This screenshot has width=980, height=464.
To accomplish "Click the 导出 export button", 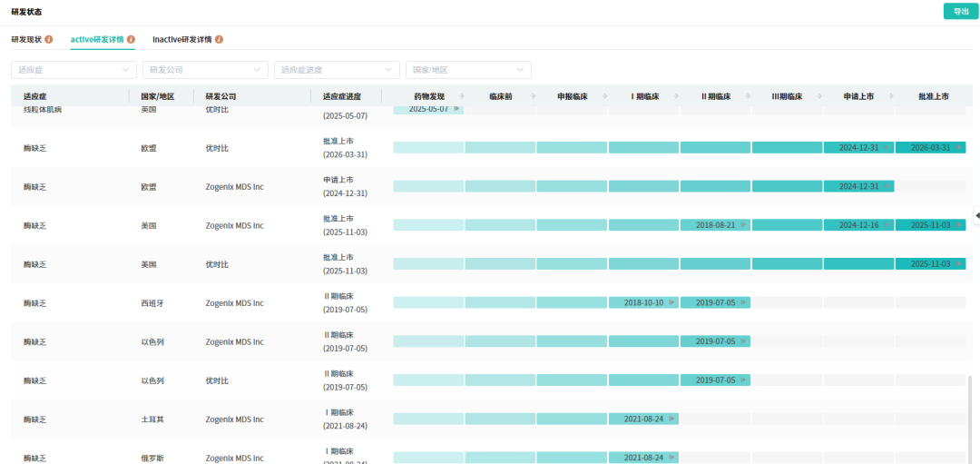I will (961, 12).
